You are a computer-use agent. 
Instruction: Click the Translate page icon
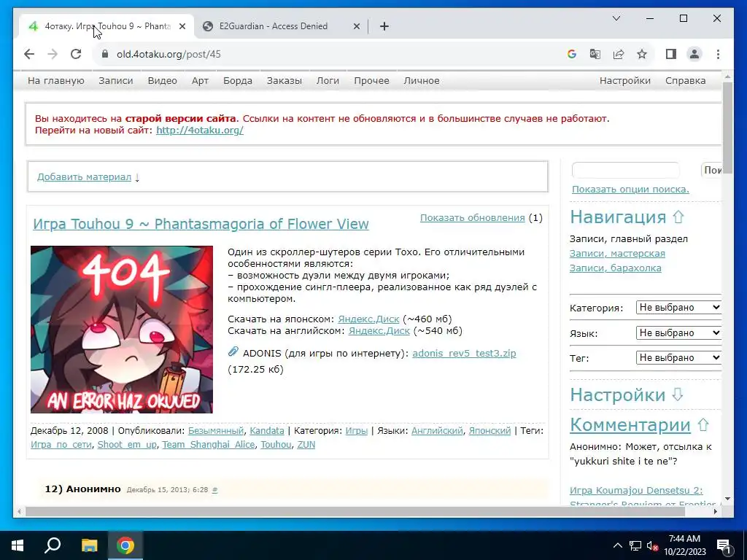coord(595,54)
